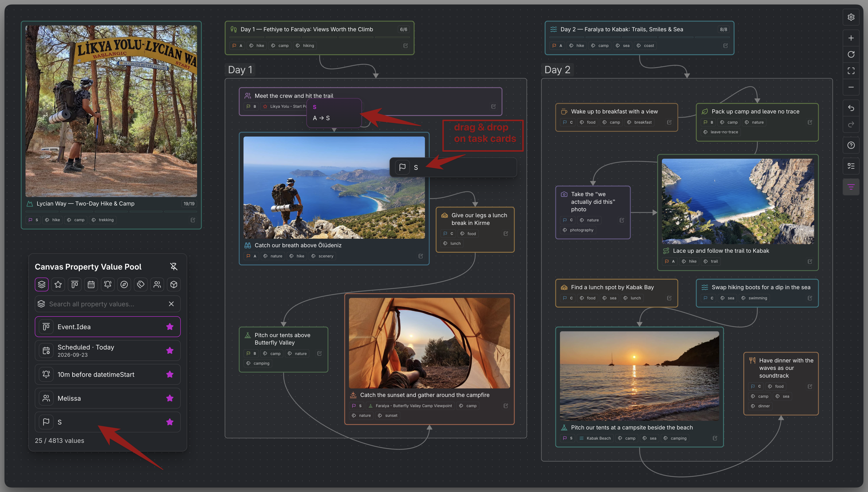Select the tags filter in pool

coord(141,284)
